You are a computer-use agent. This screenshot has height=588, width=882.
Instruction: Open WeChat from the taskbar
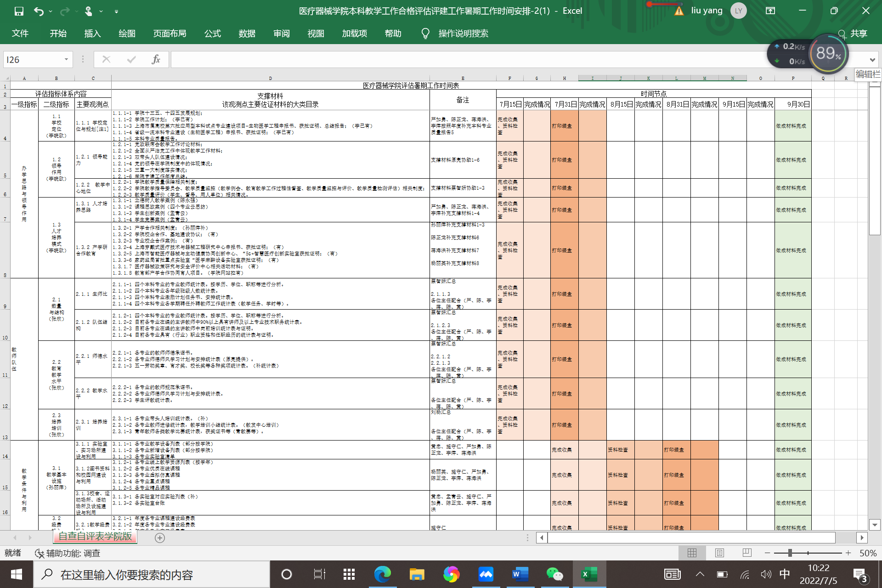[x=554, y=574]
